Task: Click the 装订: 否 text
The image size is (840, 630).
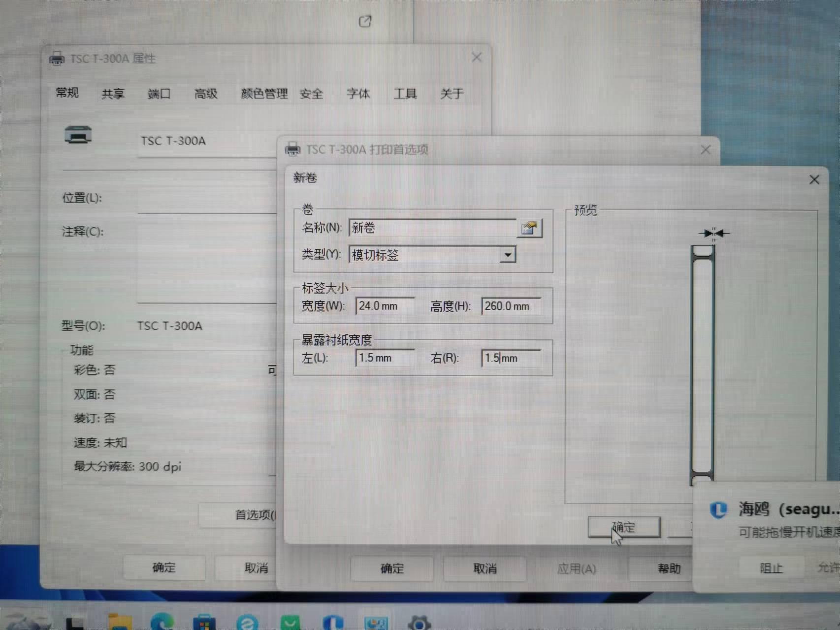Action: click(x=95, y=418)
